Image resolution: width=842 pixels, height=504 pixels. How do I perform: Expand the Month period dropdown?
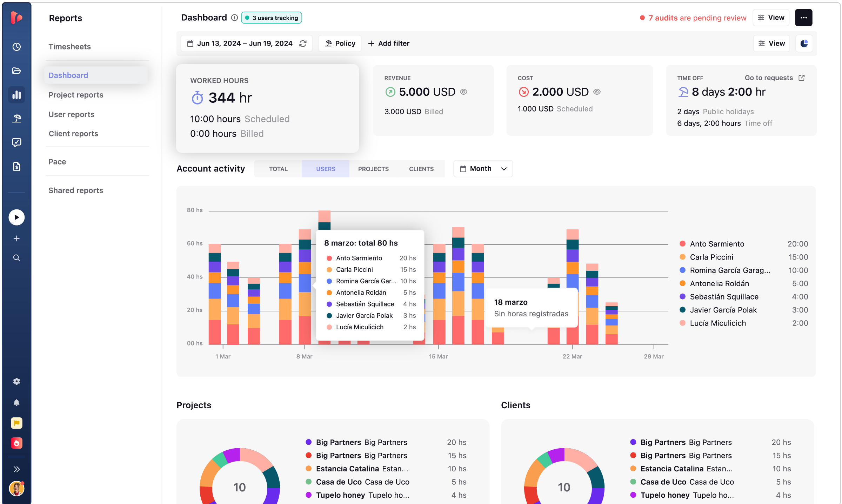[x=483, y=169]
